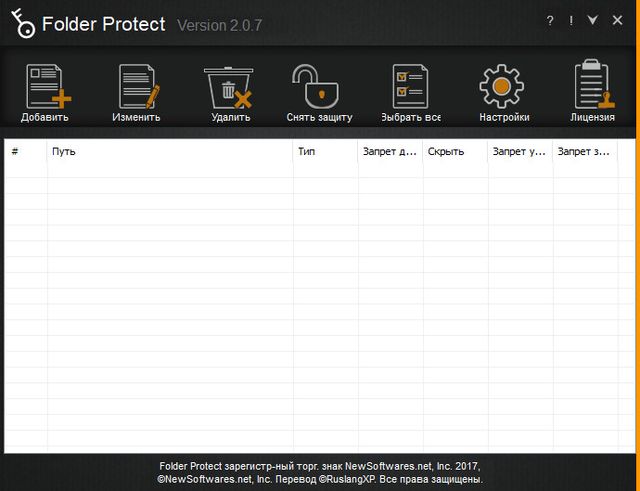
Task: Close Folder Protect with the X button
Action: (618, 20)
